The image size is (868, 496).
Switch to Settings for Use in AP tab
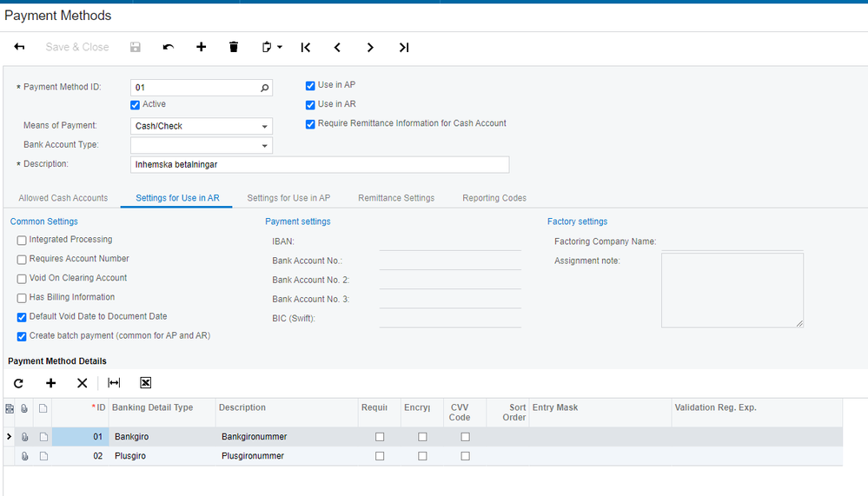(288, 198)
